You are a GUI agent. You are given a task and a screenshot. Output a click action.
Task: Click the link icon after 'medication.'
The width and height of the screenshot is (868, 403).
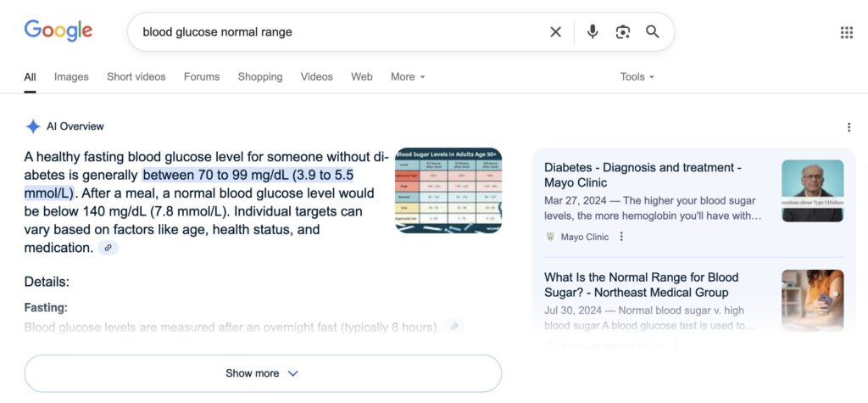[108, 248]
